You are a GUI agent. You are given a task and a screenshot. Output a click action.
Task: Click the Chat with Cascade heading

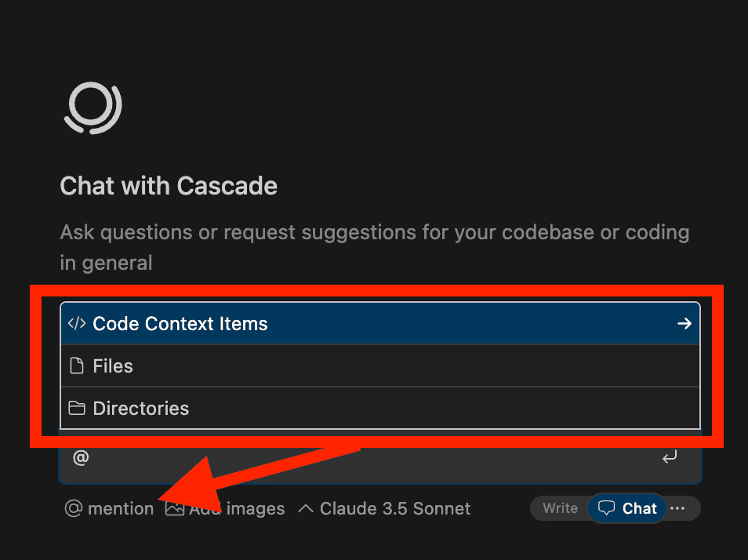coord(169,186)
